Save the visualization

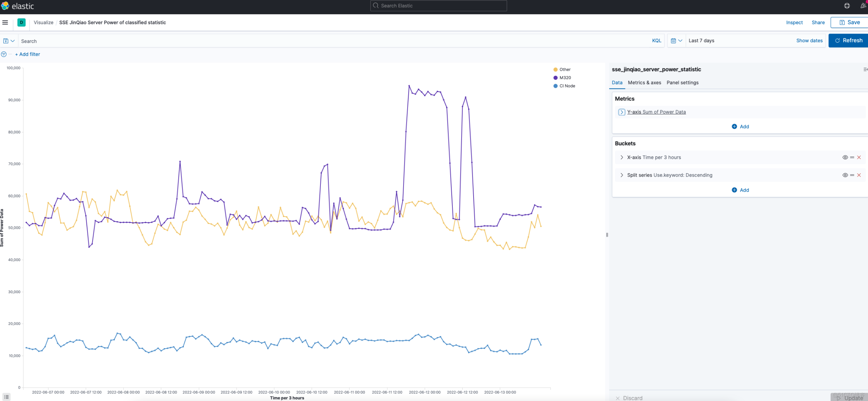click(x=849, y=23)
